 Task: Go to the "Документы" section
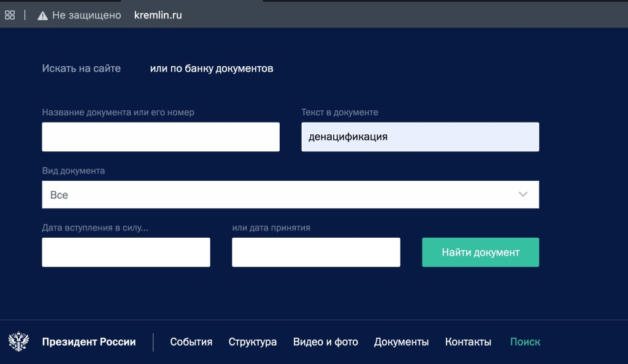400,342
